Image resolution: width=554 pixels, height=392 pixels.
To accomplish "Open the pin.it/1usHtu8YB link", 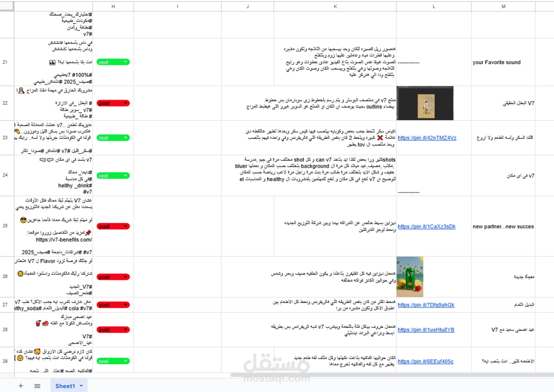I will coord(426,330).
